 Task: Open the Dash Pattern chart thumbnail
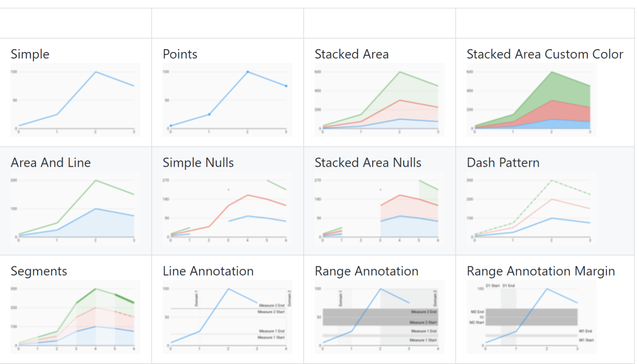tap(532, 208)
